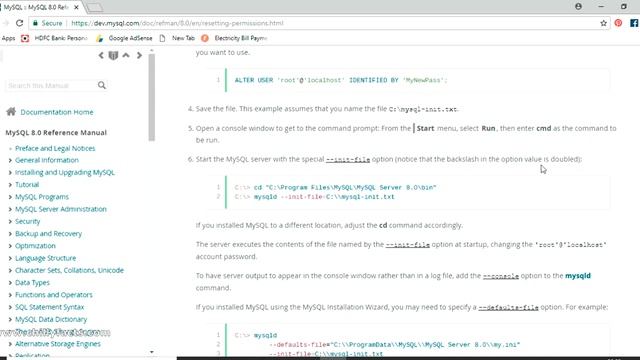640x360 pixels.
Task: Open the New Tab bookmark
Action: coord(177,38)
